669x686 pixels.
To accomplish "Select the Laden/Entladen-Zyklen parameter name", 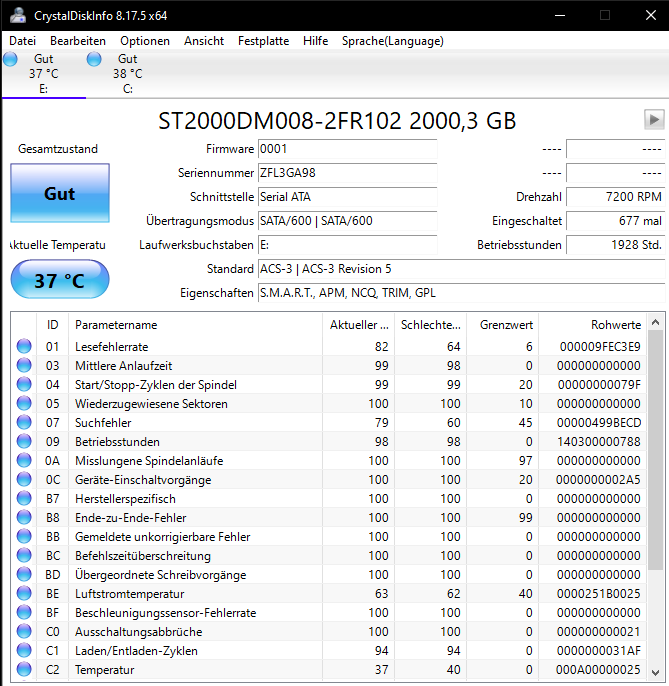I will click(x=136, y=651).
